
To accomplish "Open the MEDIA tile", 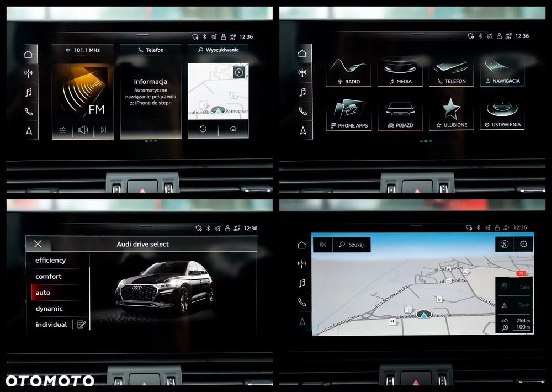I will (400, 71).
